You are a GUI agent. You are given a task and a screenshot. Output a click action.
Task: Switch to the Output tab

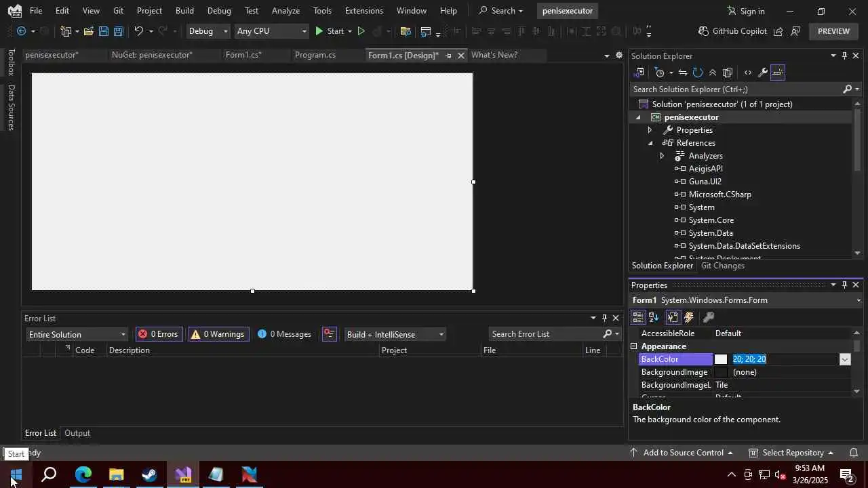tap(77, 433)
